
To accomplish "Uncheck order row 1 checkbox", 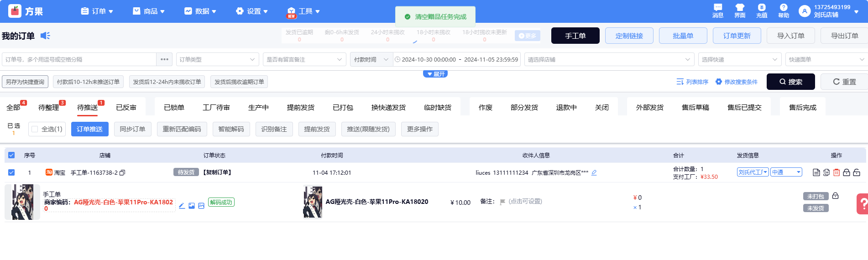I will [x=11, y=172].
